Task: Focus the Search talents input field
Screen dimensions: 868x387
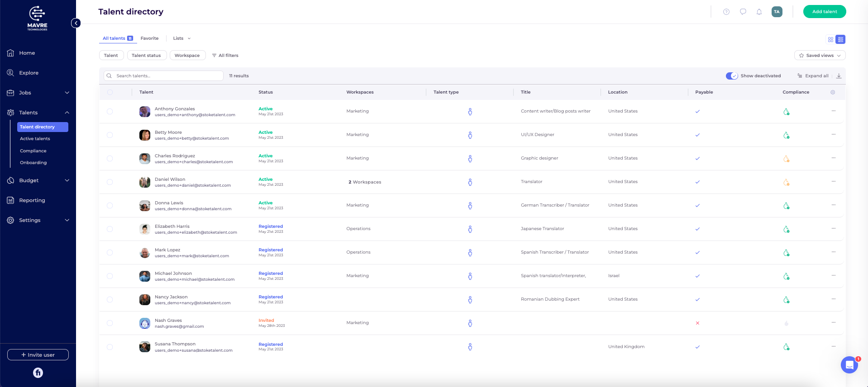Action: 163,76
